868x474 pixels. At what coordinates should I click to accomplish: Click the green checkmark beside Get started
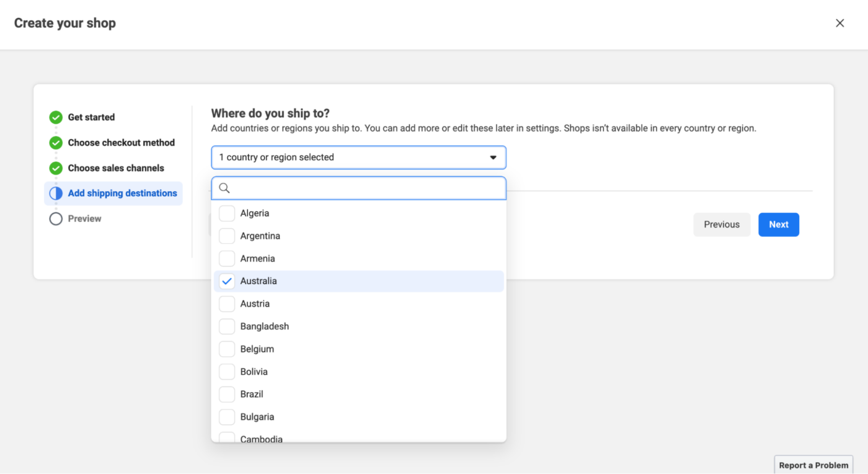[55, 117]
